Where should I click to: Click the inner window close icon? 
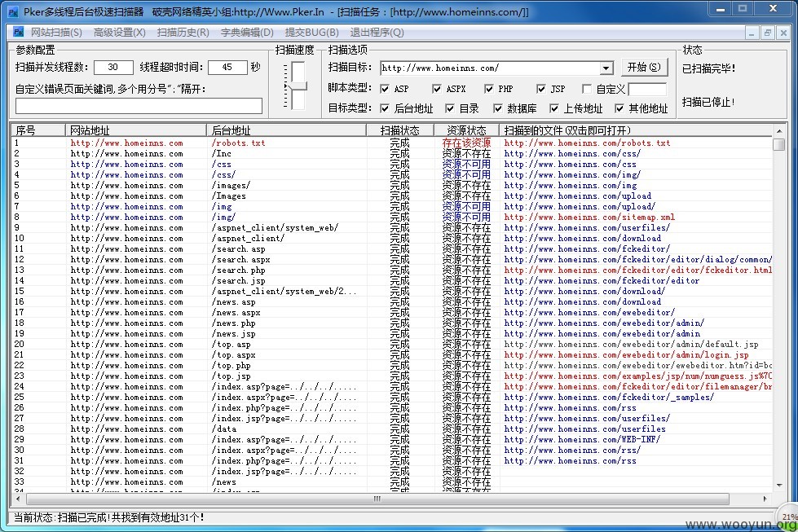pos(784,33)
